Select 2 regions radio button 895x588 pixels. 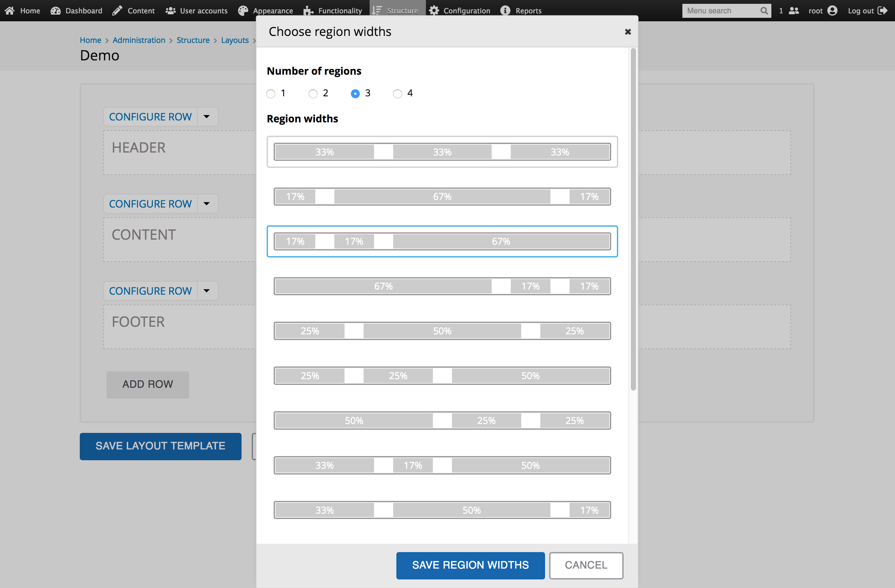(313, 93)
